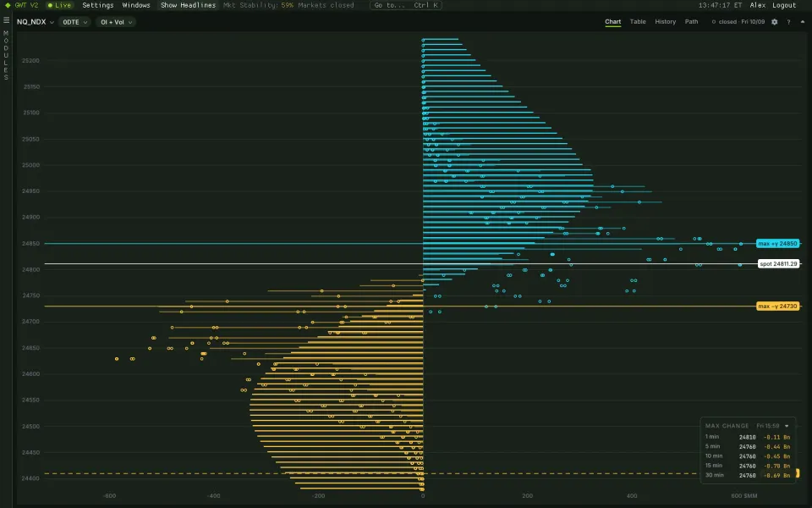
Task: Open chart settings gear icon
Action: pos(774,22)
